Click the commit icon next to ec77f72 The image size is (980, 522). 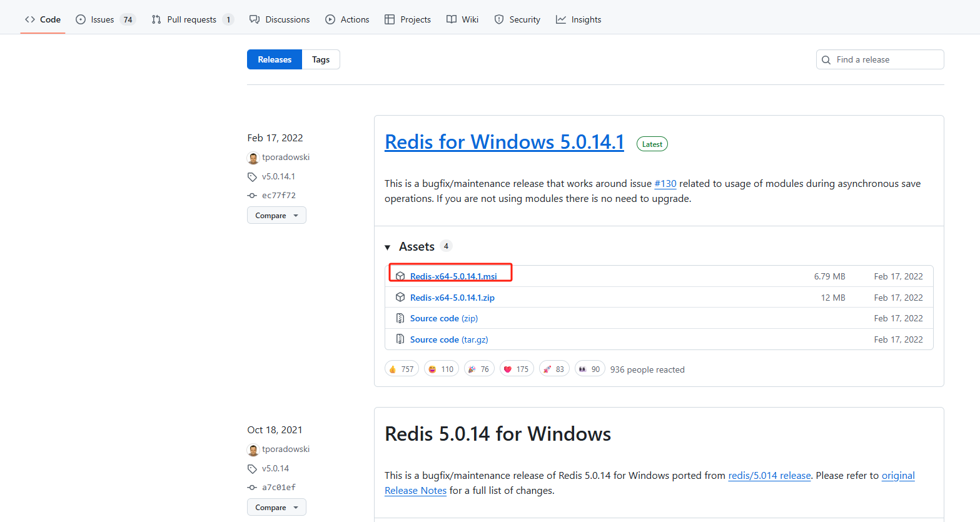252,196
